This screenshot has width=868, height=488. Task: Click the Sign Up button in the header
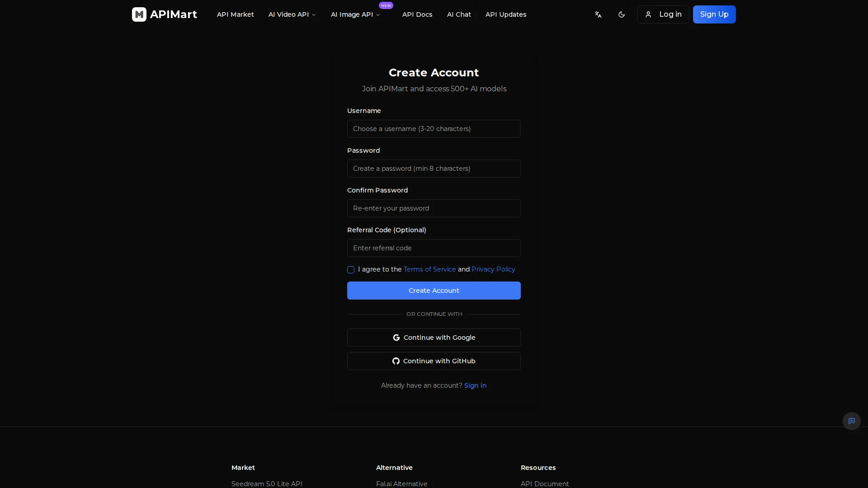click(714, 14)
